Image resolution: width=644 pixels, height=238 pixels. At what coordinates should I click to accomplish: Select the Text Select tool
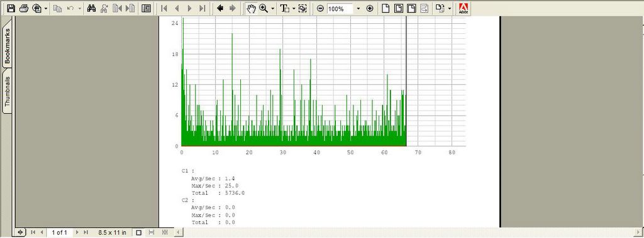click(285, 8)
